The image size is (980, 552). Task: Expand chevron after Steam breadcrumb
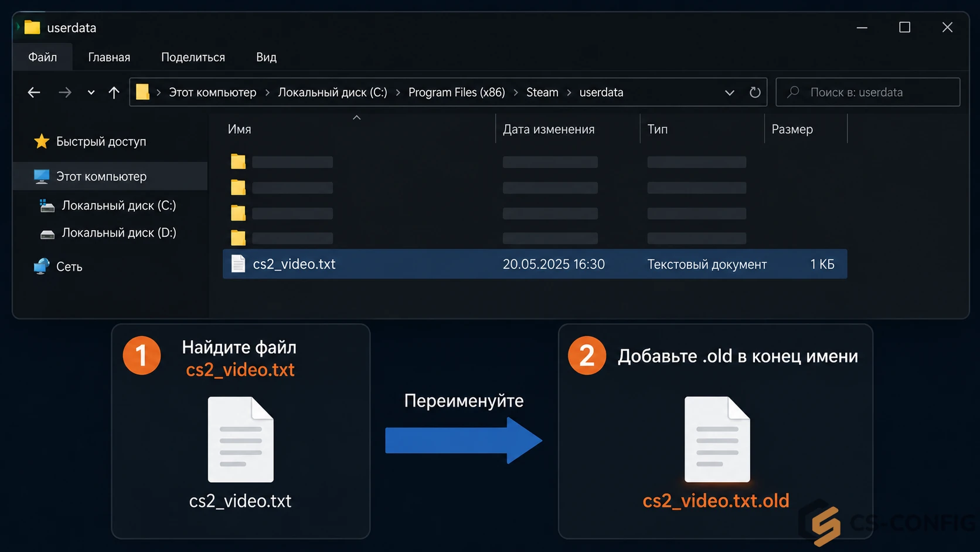pyautogui.click(x=569, y=93)
